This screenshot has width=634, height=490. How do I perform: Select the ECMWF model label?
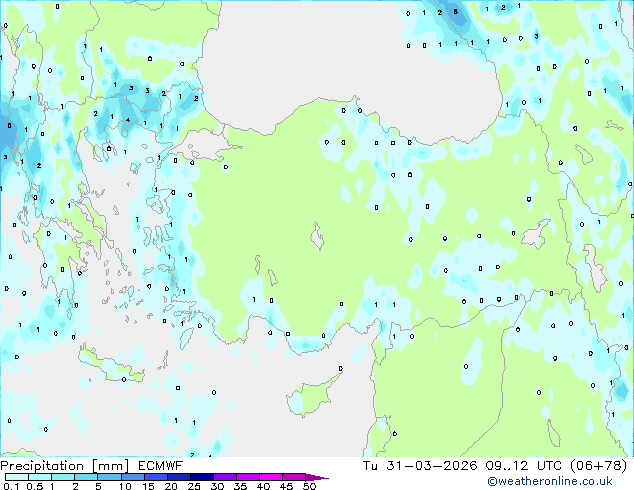click(x=161, y=466)
